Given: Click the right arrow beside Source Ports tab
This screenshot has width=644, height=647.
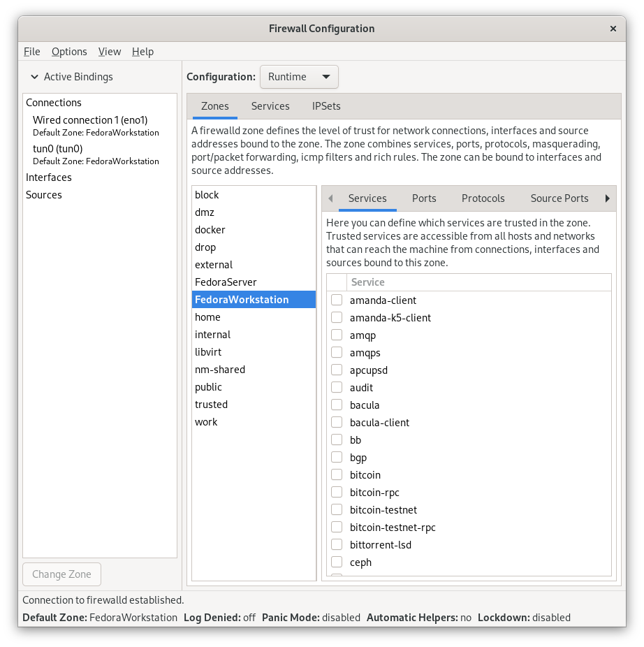Looking at the screenshot, I should pos(608,198).
